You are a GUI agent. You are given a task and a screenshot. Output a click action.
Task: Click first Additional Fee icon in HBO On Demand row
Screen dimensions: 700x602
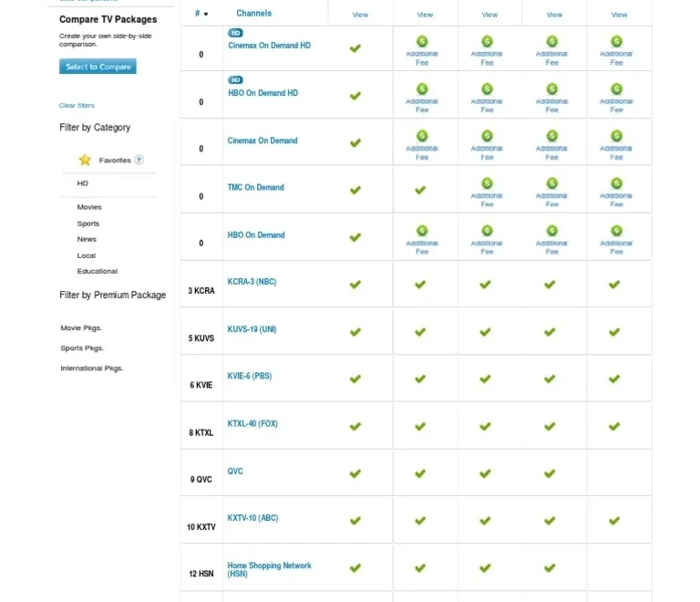tap(422, 231)
